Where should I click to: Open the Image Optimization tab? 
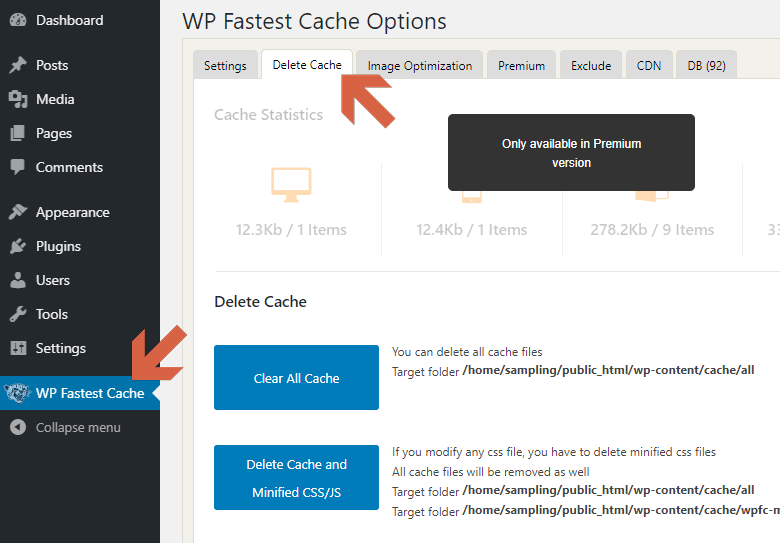pos(419,65)
